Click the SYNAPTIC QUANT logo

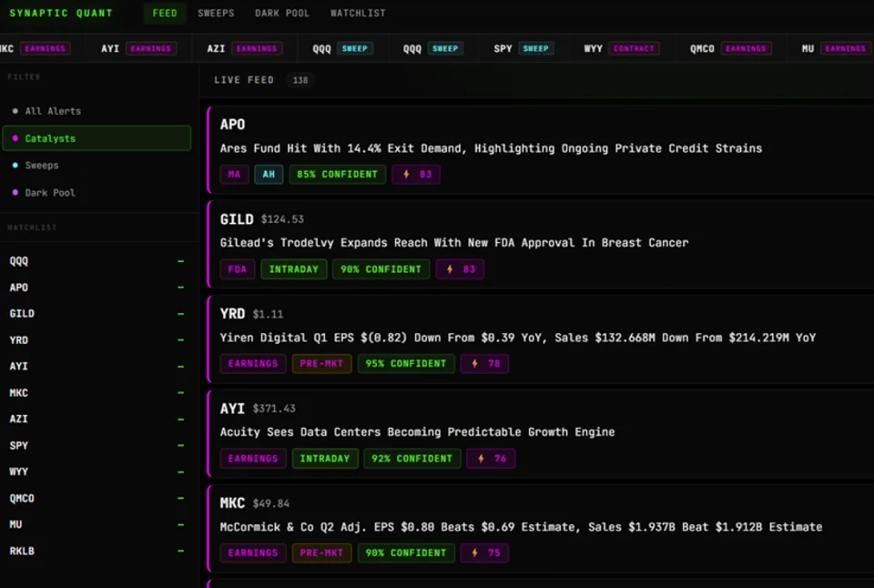click(61, 13)
